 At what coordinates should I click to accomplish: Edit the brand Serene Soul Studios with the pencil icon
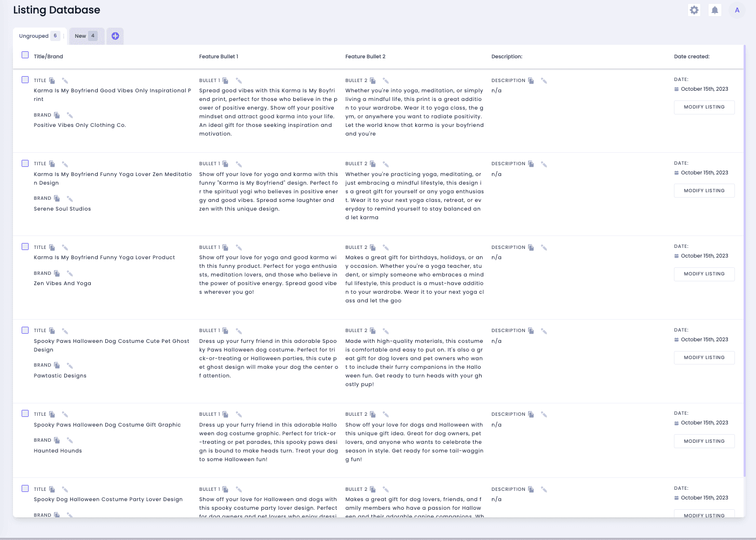[x=69, y=198]
